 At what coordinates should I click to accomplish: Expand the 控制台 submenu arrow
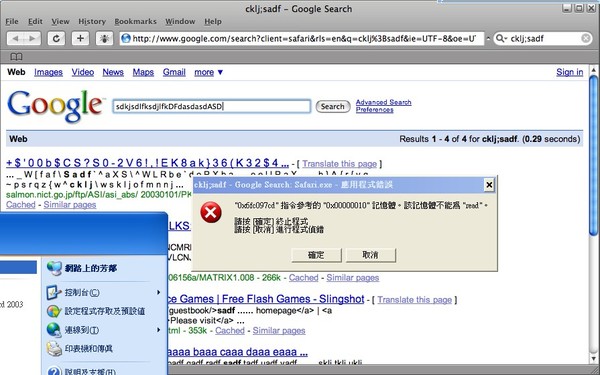pos(158,292)
